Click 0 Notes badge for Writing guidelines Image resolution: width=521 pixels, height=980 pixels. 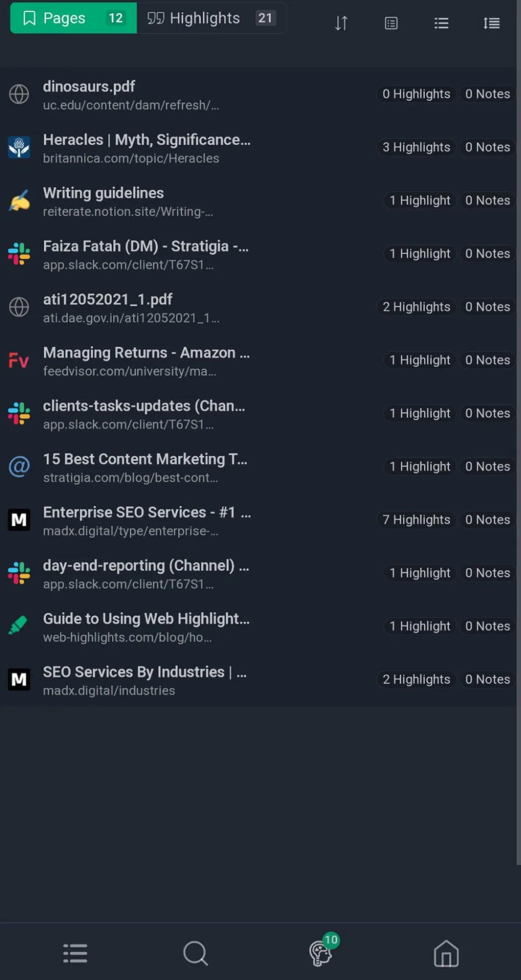(x=487, y=200)
